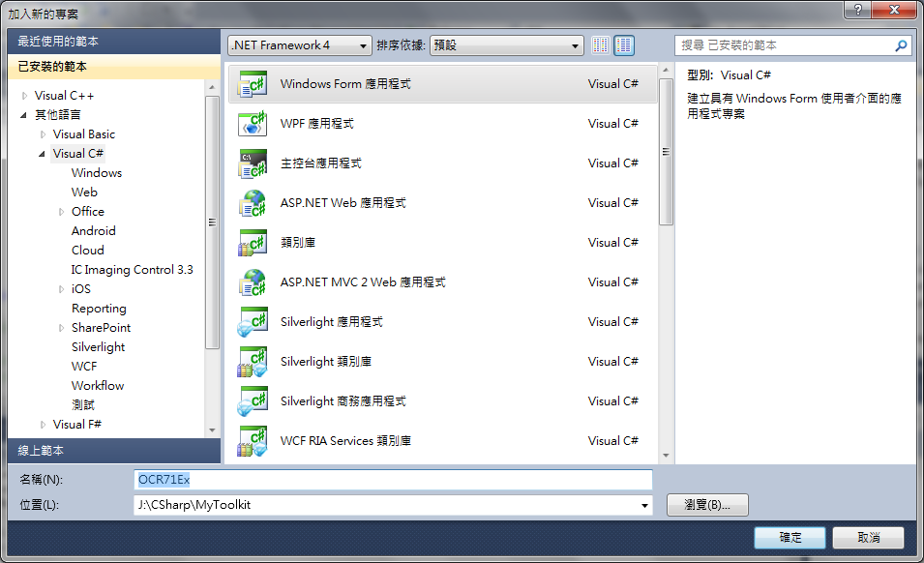This screenshot has width=924, height=563.
Task: Open the 最近使用的範本 section
Action: (x=114, y=42)
